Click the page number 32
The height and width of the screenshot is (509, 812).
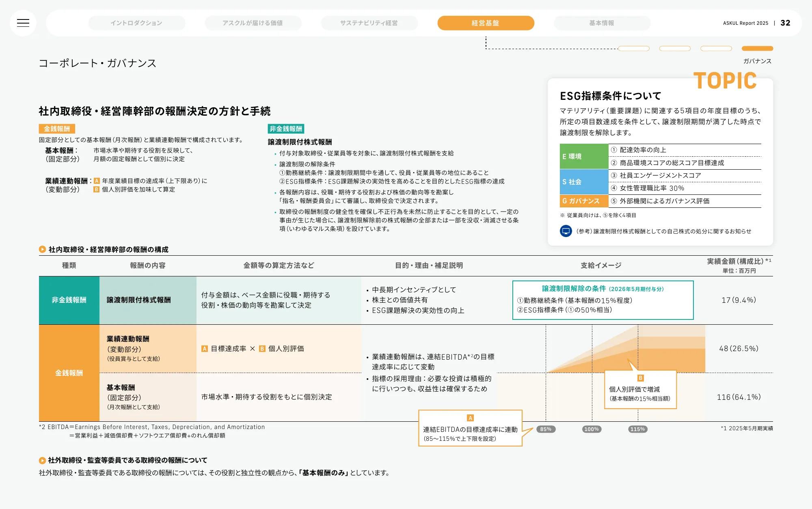(786, 23)
